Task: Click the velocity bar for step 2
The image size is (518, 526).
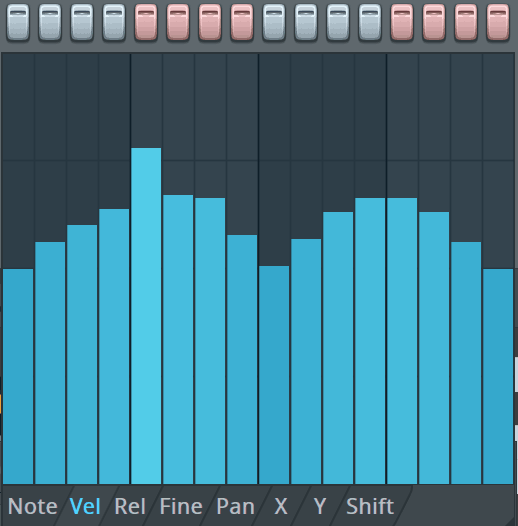Action: 50,363
